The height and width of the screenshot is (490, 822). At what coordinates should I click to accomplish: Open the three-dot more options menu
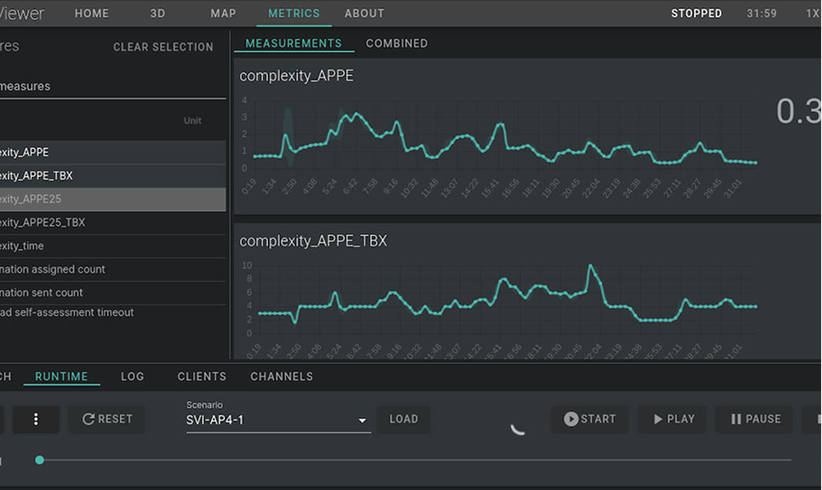click(x=36, y=419)
